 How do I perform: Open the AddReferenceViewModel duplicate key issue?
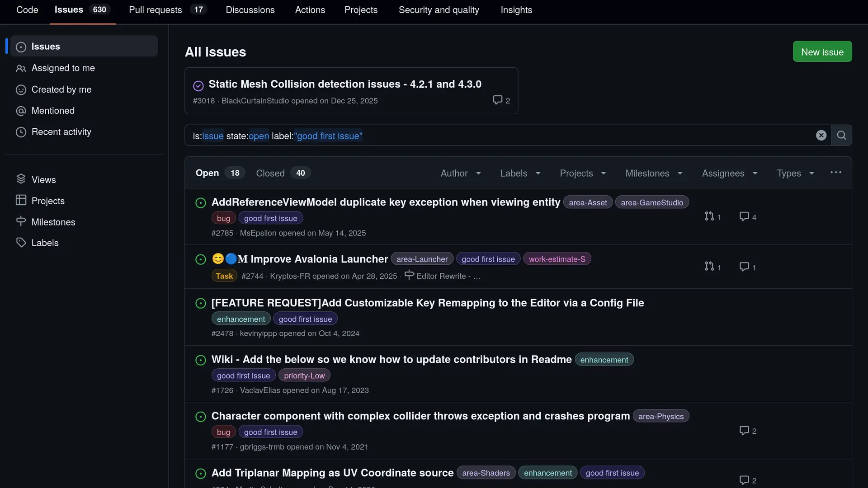tap(386, 202)
